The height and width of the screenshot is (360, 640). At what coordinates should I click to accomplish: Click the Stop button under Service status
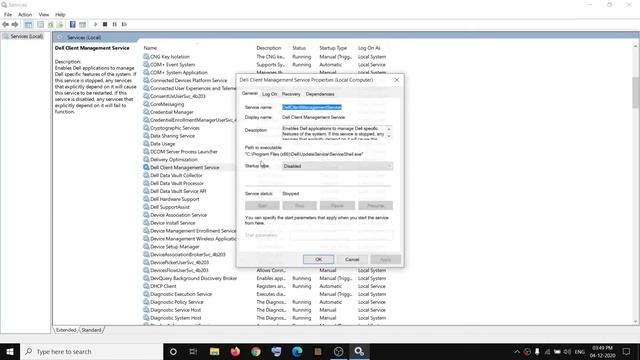pyautogui.click(x=300, y=205)
